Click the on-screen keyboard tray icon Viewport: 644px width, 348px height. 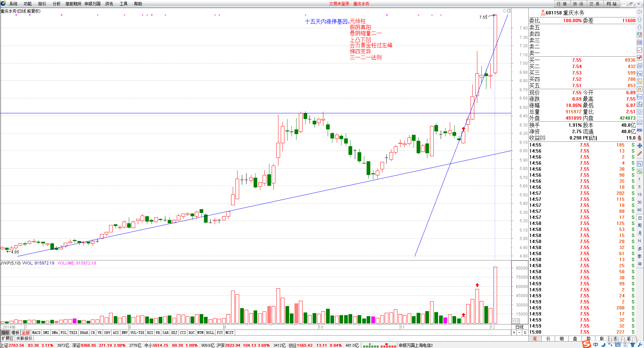(x=618, y=344)
